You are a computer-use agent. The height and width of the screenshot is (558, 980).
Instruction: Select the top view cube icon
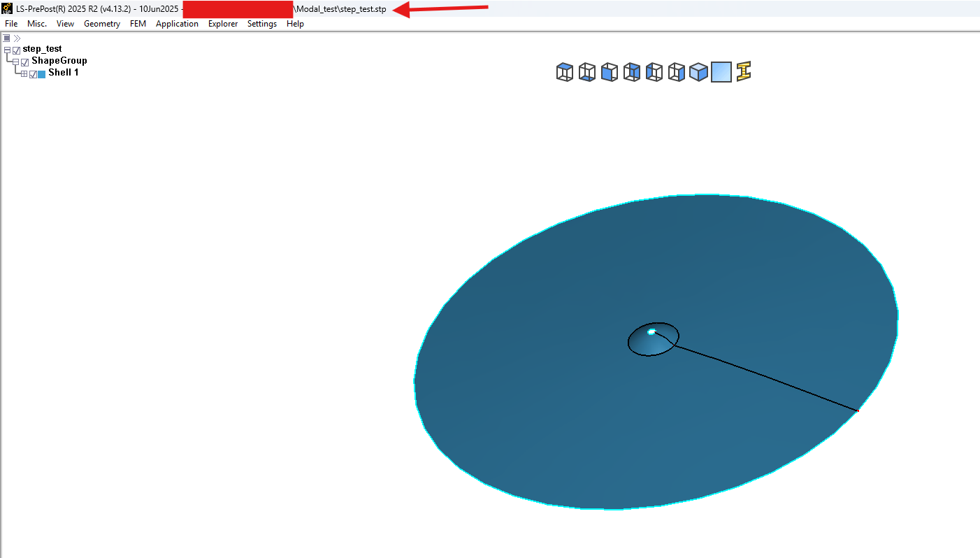pyautogui.click(x=565, y=72)
